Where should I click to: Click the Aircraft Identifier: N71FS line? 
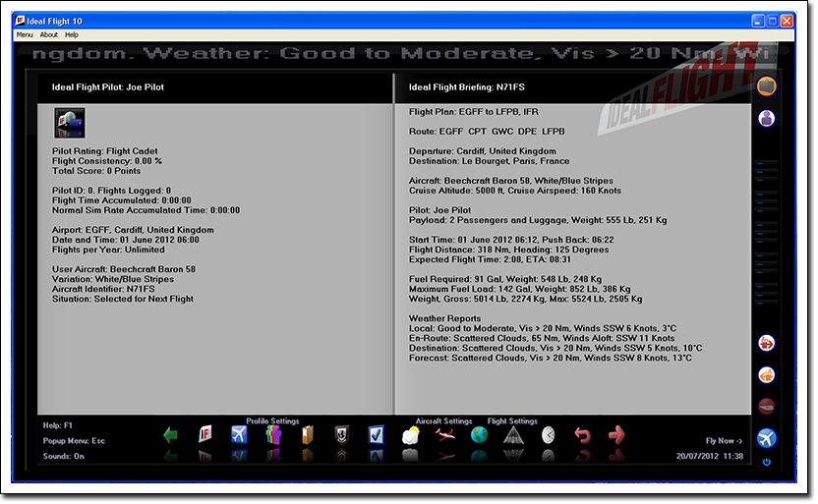click(x=103, y=289)
